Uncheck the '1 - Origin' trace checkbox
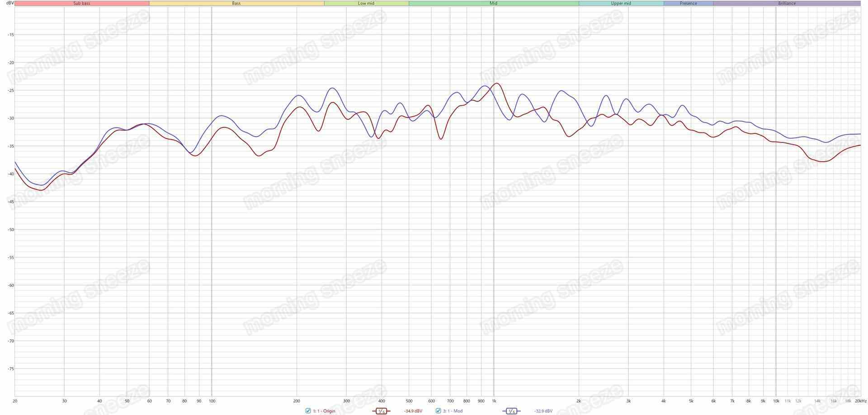 click(308, 411)
